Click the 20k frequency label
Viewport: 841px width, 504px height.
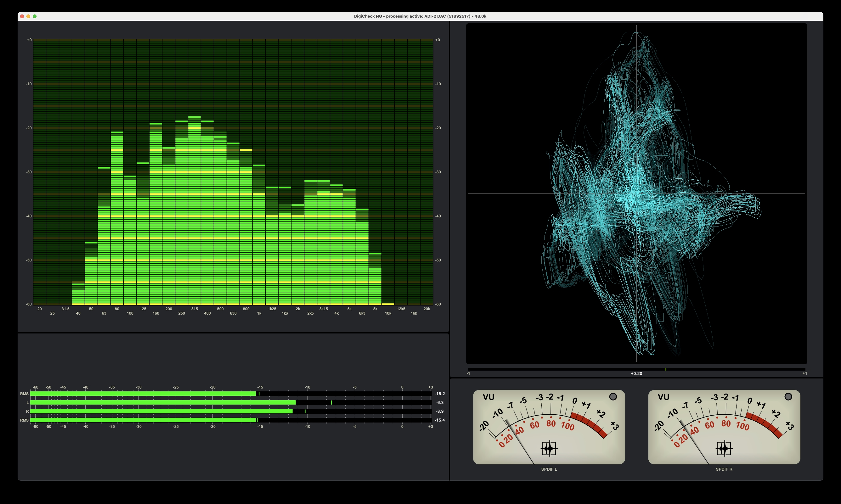426,309
